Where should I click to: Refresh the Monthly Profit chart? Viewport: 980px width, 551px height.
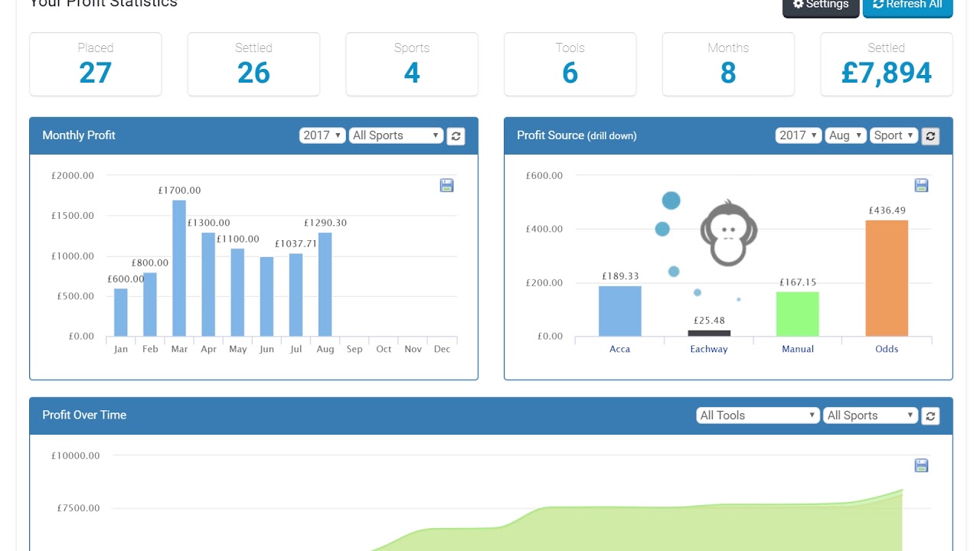[x=456, y=136]
